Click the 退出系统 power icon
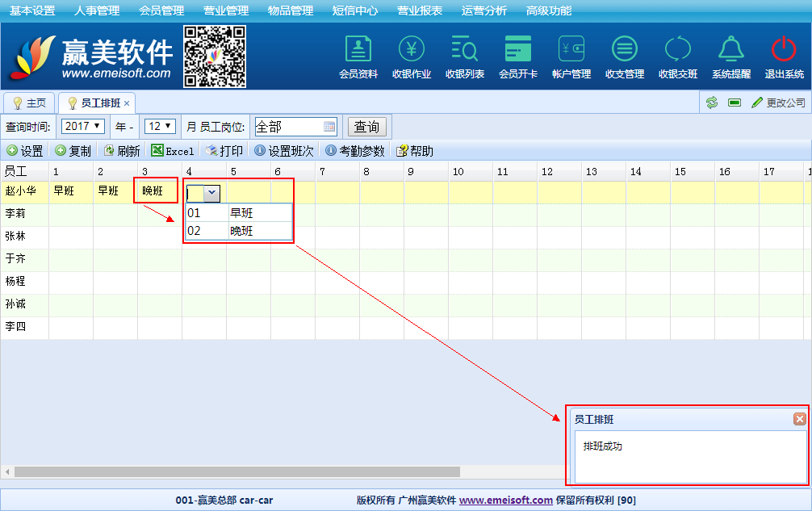 pos(784,50)
